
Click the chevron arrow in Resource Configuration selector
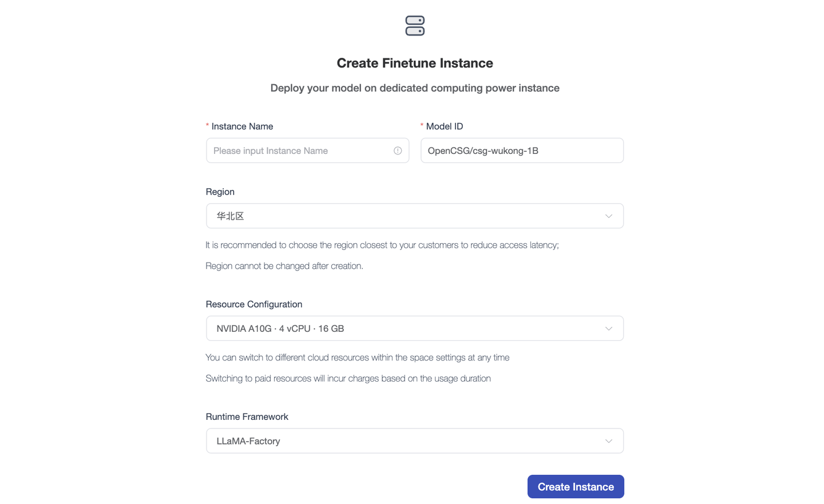click(608, 328)
